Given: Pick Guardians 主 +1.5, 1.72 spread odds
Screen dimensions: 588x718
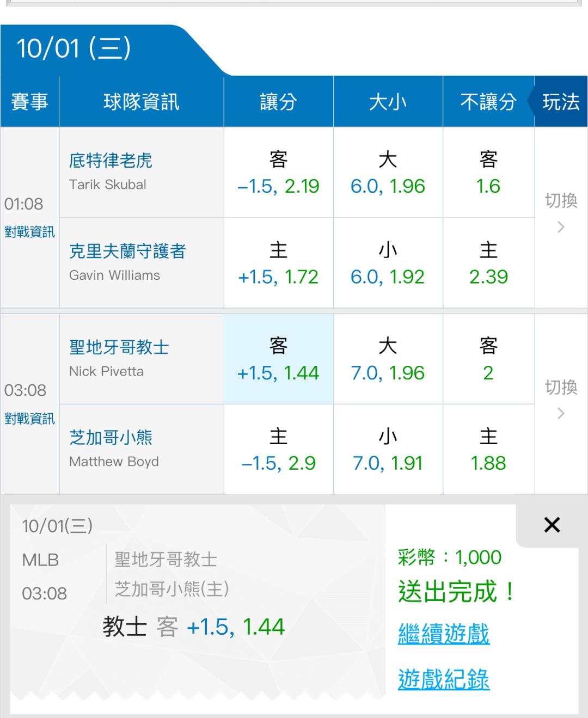Looking at the screenshot, I should tap(278, 263).
